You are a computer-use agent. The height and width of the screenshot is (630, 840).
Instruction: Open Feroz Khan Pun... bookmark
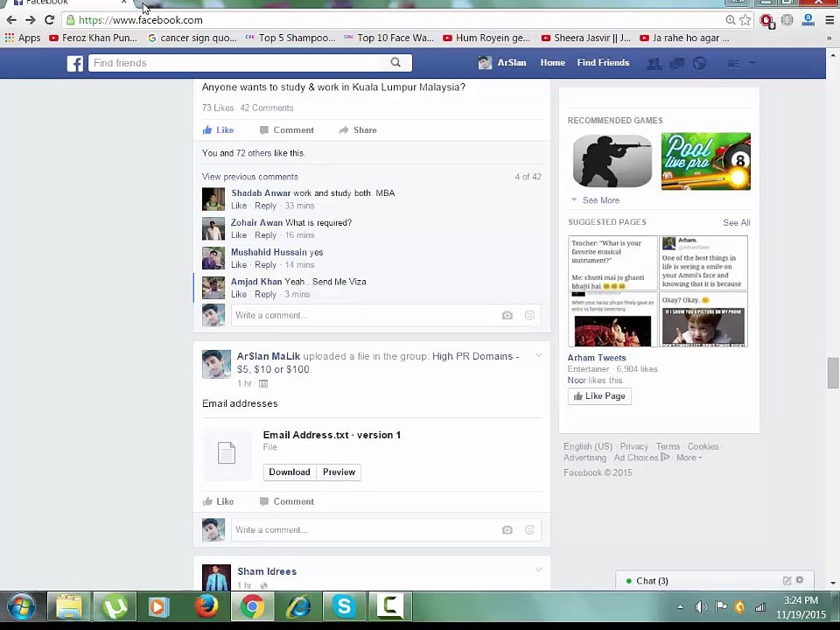pyautogui.click(x=94, y=38)
